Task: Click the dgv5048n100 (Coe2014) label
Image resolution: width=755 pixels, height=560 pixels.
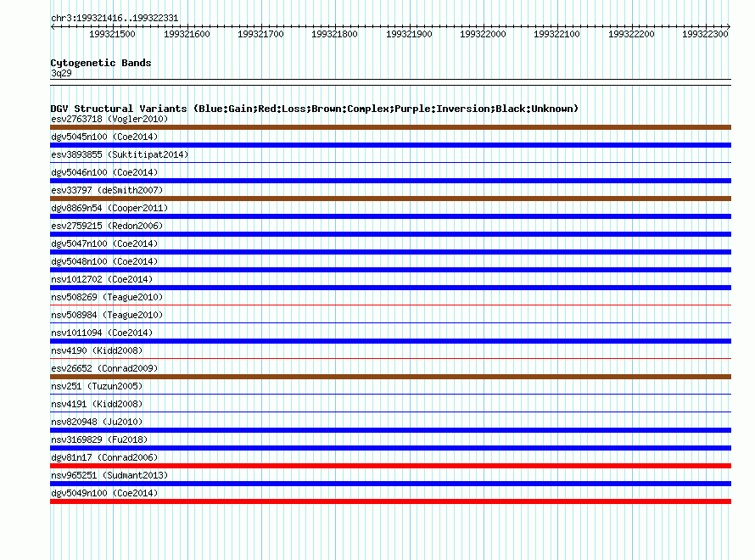Action: pos(104,261)
